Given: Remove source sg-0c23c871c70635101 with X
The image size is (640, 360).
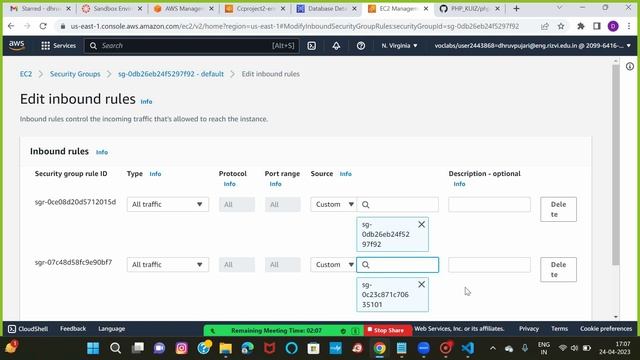Looking at the screenshot, I should [421, 284].
